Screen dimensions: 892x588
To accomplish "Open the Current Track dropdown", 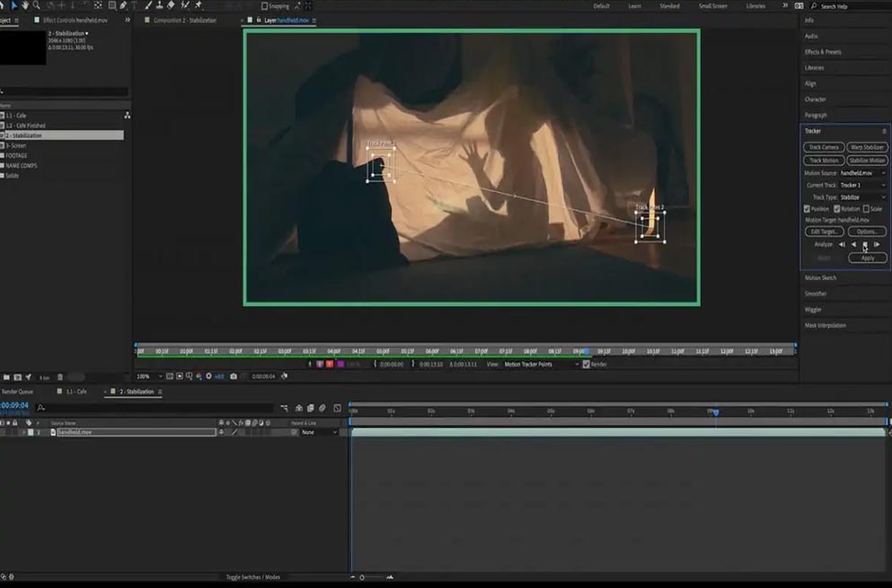I will click(863, 186).
